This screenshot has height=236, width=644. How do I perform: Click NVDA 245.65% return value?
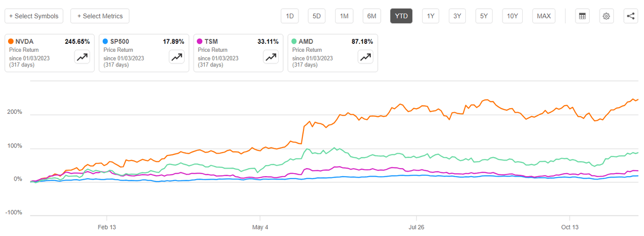point(77,42)
